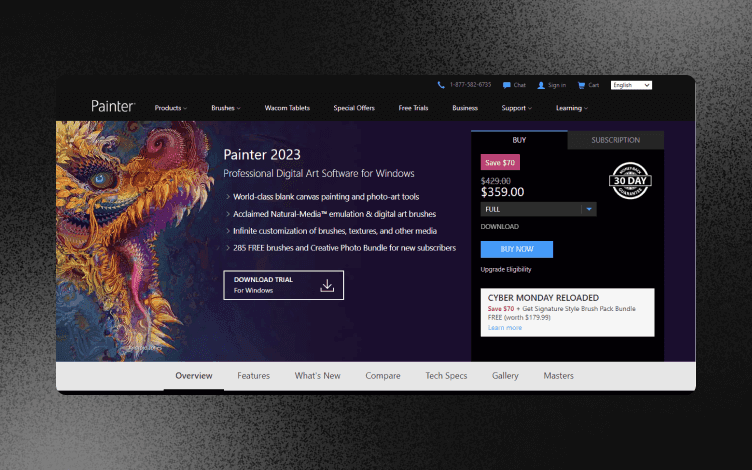This screenshot has width=752, height=470.
Task: Click Download Trial for Windows button
Action: point(283,285)
